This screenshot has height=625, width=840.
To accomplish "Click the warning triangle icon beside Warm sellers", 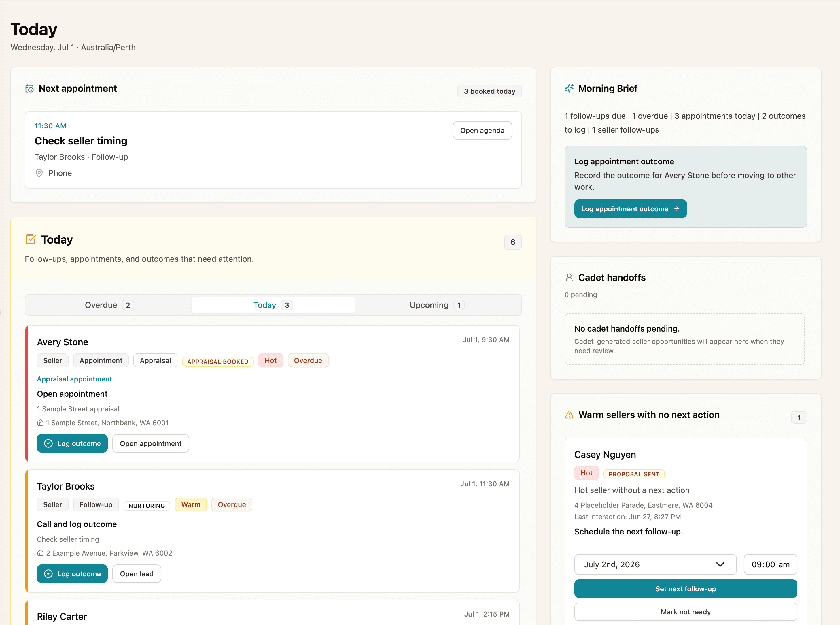I will pos(569,415).
